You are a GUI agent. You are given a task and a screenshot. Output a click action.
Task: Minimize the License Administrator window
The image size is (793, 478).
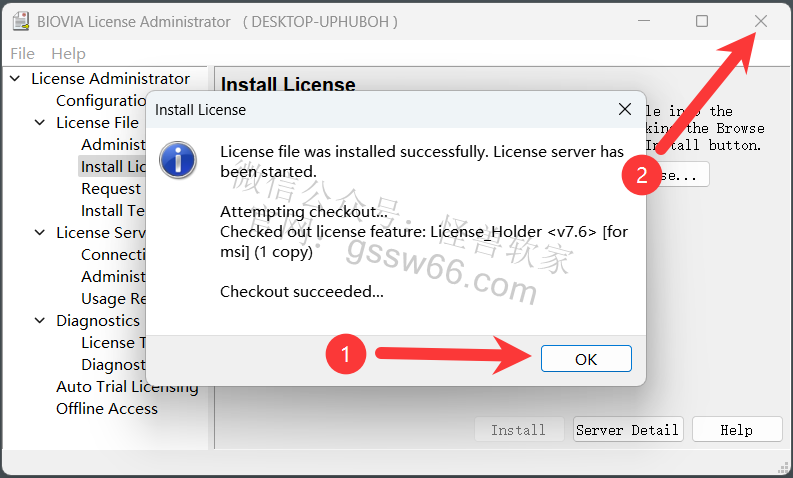(644, 21)
